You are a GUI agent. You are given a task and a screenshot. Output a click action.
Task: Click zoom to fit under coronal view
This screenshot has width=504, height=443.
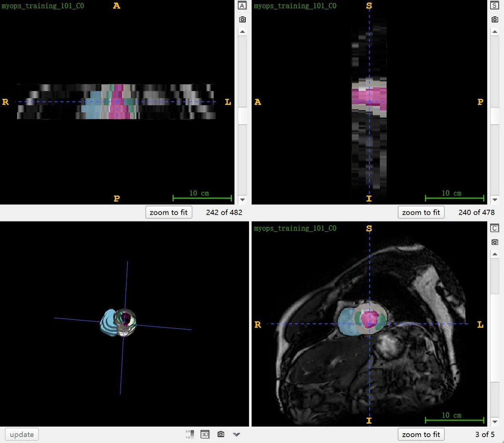pos(421,434)
